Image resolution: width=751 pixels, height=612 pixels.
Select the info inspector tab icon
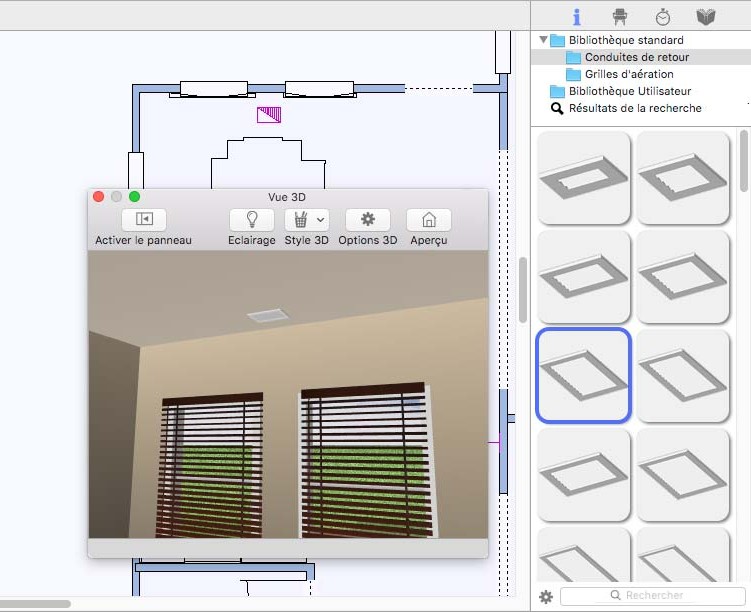point(577,17)
